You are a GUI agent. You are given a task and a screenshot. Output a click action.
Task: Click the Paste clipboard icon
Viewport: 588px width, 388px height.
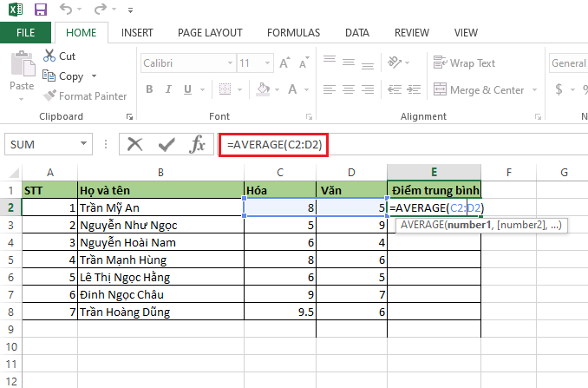(23, 63)
